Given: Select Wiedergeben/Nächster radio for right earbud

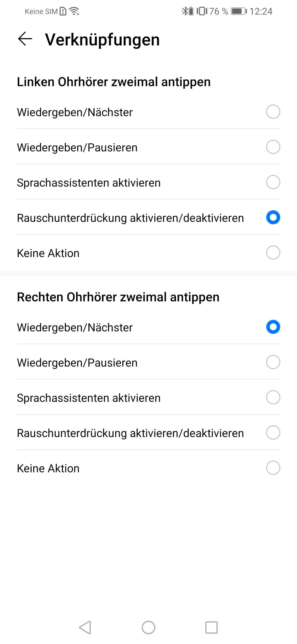Looking at the screenshot, I should coord(273,327).
